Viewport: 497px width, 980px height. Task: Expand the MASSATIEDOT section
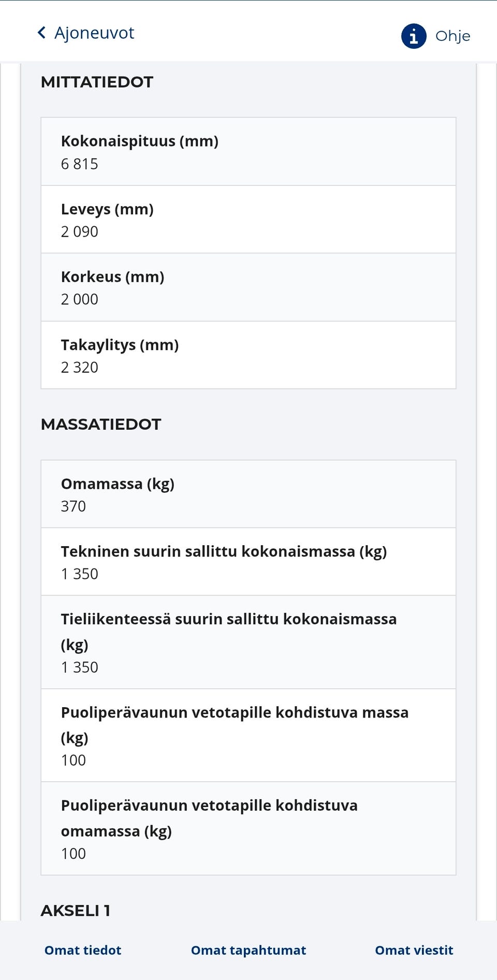pyautogui.click(x=101, y=424)
